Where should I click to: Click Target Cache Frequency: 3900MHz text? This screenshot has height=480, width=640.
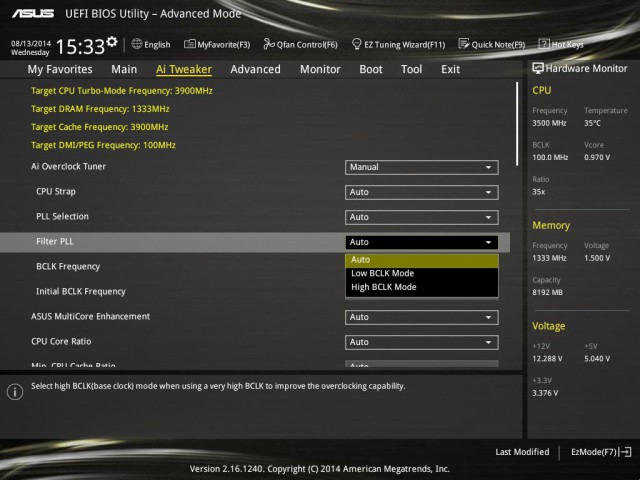point(100,127)
